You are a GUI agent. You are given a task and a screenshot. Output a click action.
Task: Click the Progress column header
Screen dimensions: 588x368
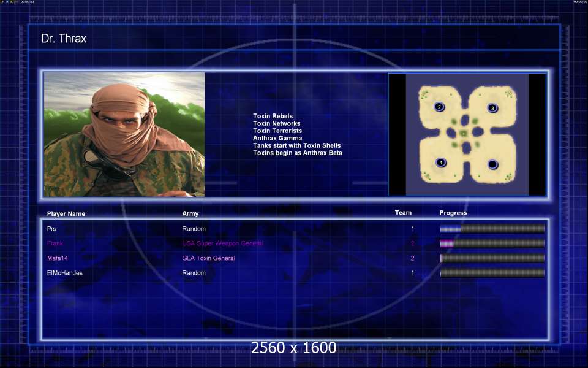click(453, 213)
